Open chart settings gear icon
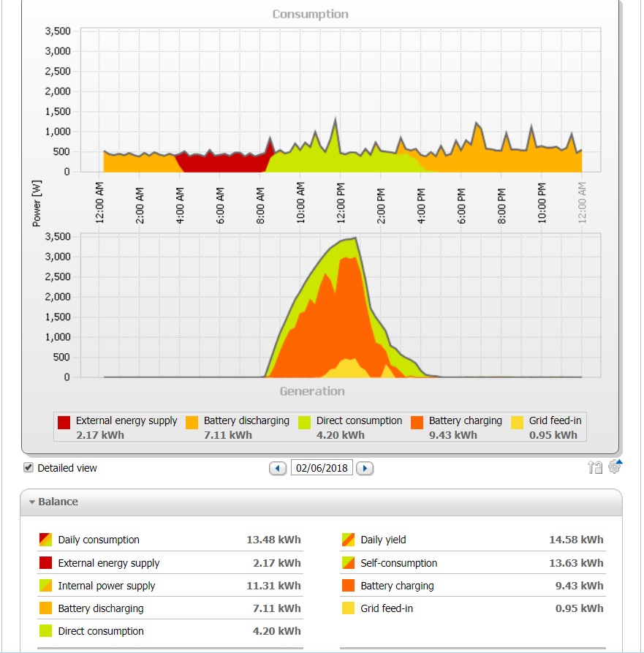Image resolution: width=644 pixels, height=653 pixels. pyautogui.click(x=615, y=467)
